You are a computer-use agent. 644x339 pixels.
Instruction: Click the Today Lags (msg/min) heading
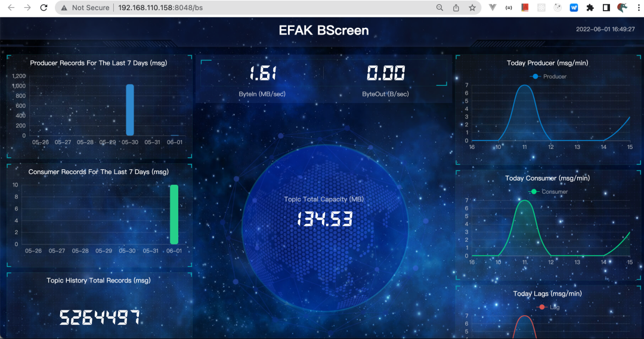[x=547, y=294]
